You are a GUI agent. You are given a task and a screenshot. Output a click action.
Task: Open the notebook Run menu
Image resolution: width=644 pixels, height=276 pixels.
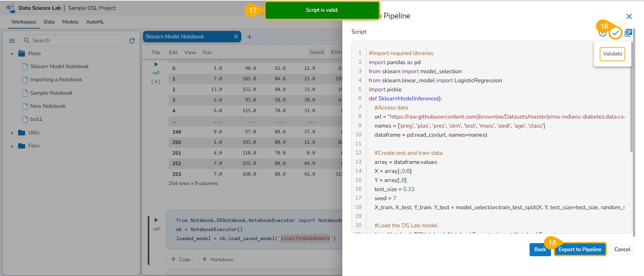[207, 52]
